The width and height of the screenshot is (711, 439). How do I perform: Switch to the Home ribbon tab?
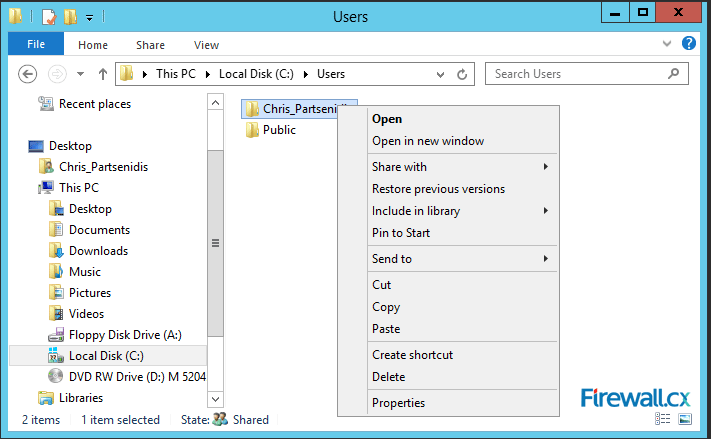(x=93, y=45)
